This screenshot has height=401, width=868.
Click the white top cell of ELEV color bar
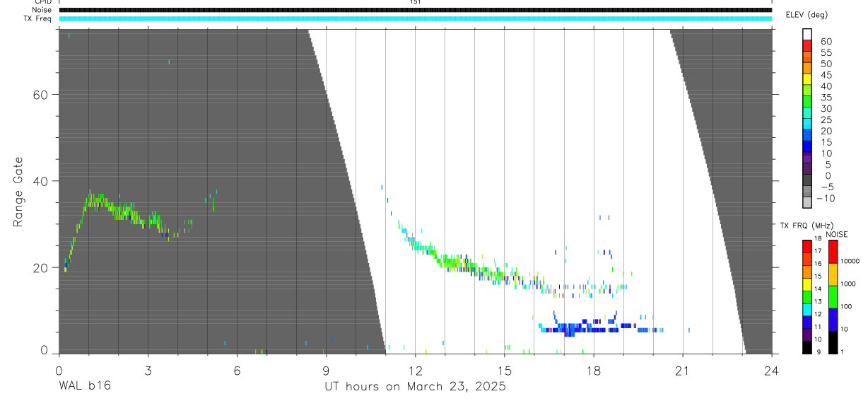pos(807,34)
